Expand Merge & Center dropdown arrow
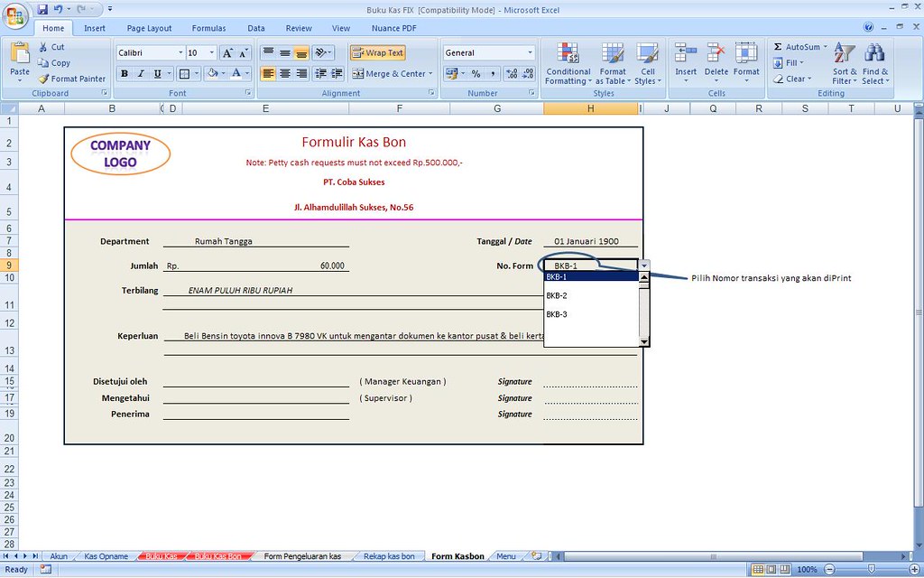The height and width of the screenshot is (578, 924). pos(430,74)
